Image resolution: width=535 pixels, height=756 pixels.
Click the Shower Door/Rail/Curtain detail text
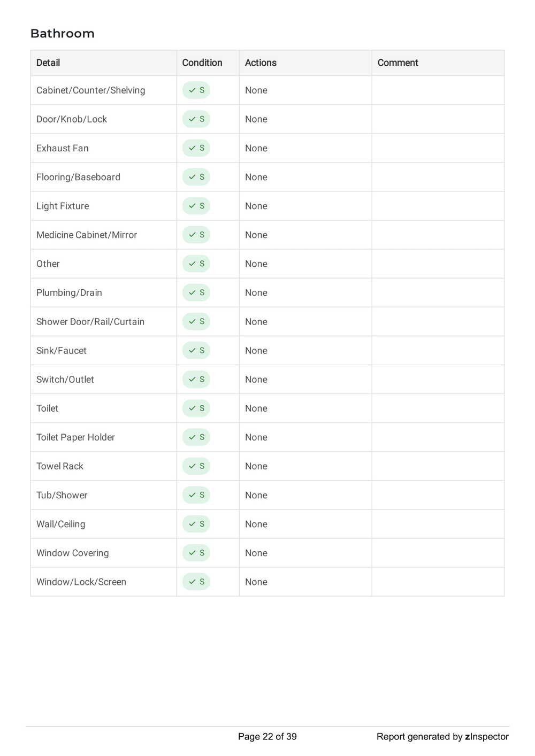tap(90, 321)
